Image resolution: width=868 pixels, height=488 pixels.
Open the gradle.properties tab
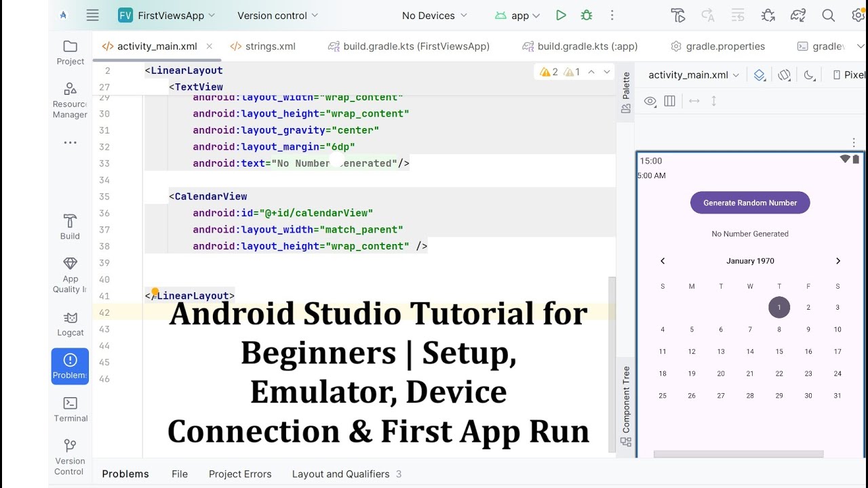point(717,46)
